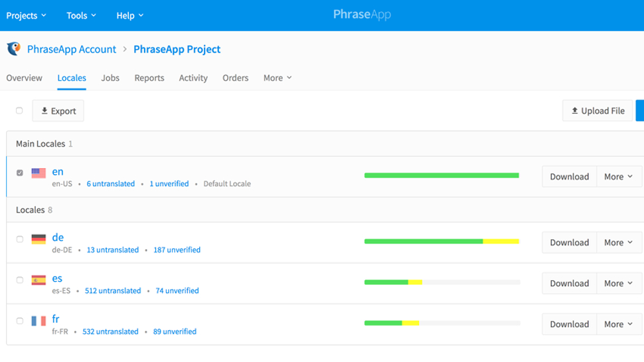This screenshot has width=644, height=362.
Task: Click the PhraseApp header logo text
Action: click(x=362, y=15)
